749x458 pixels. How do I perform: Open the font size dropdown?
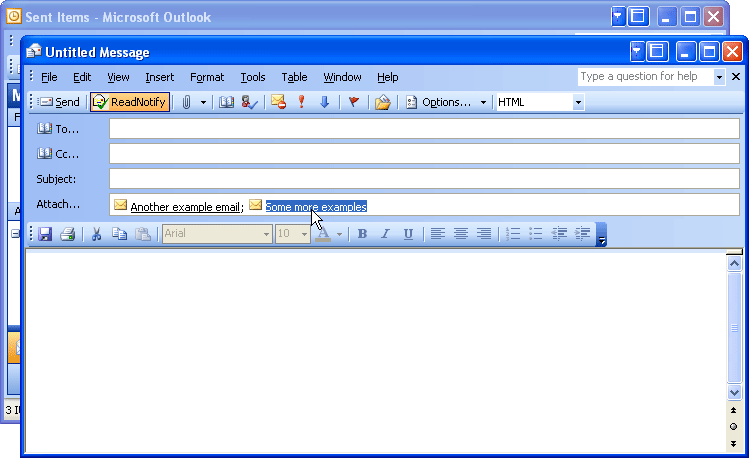click(x=303, y=234)
